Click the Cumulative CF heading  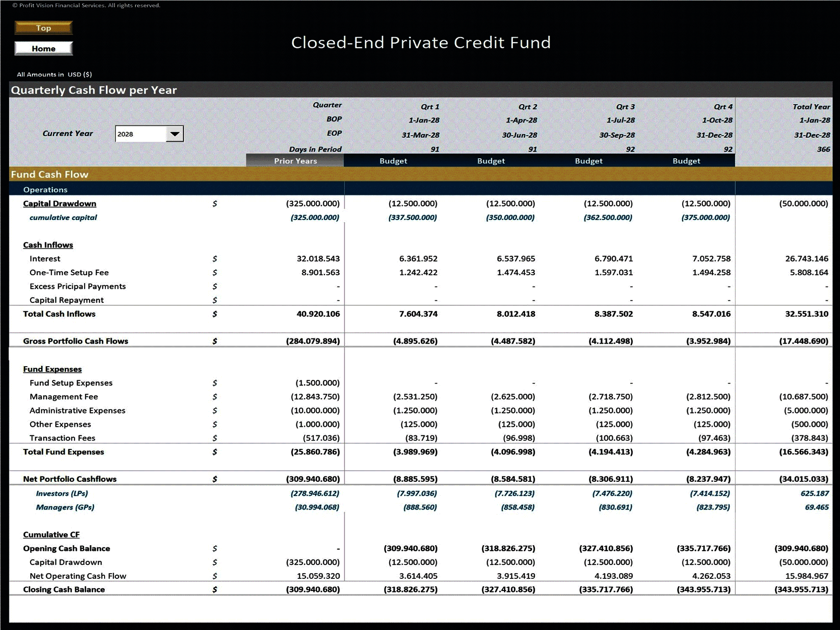tap(51, 534)
